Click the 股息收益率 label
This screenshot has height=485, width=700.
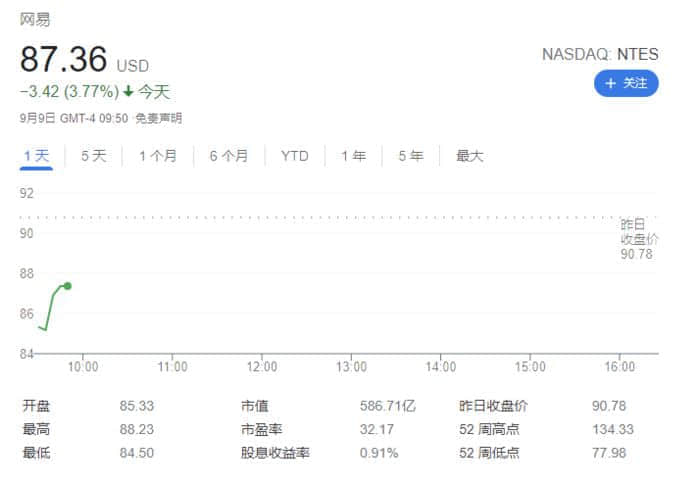(x=275, y=453)
